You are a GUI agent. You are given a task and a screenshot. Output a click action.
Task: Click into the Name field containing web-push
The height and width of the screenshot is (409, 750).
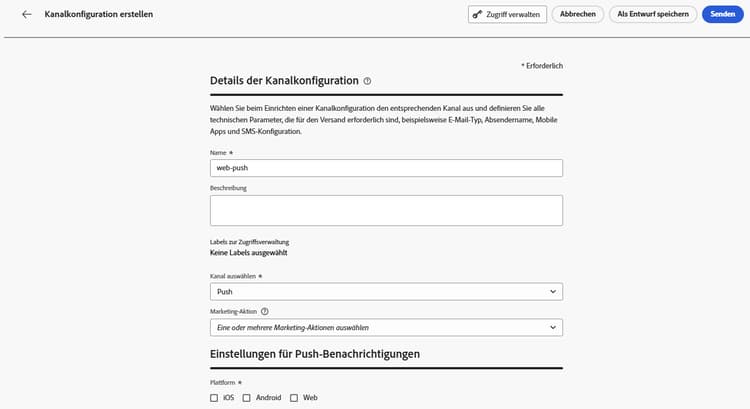(x=386, y=168)
